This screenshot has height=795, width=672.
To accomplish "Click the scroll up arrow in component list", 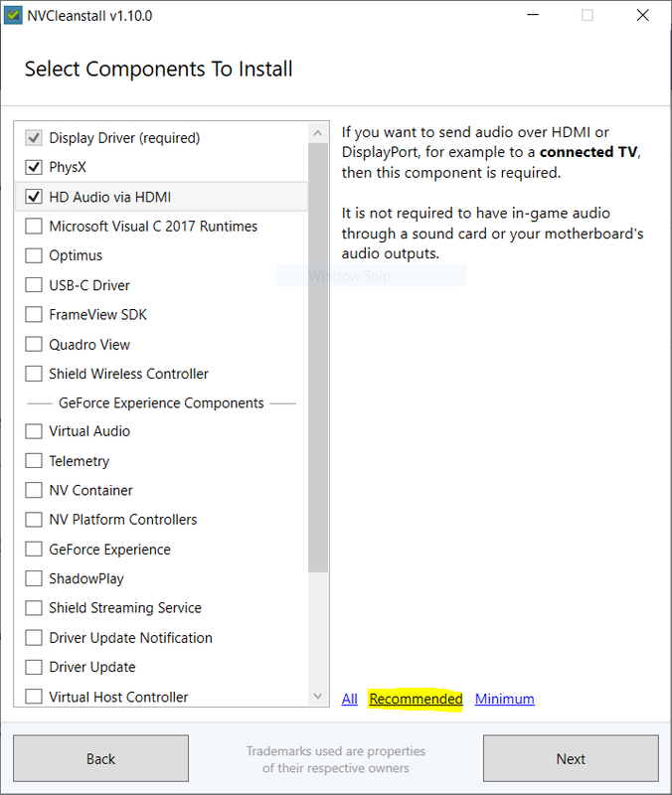I will point(318,132).
